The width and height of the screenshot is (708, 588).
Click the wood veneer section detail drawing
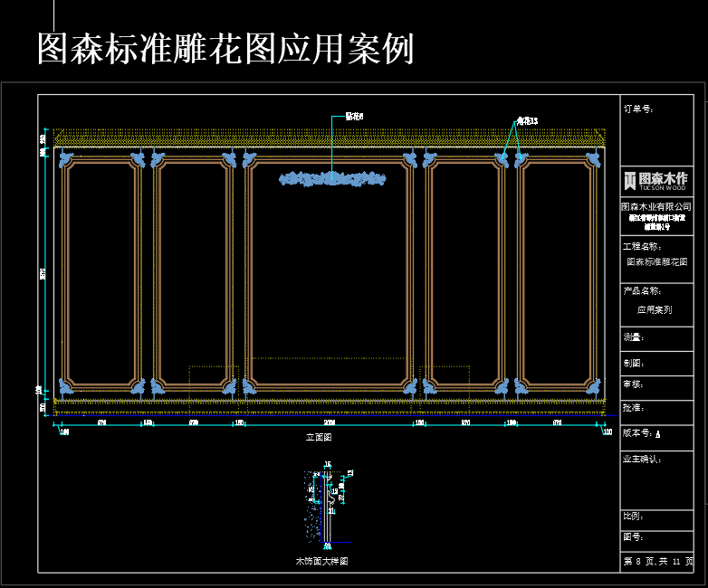(x=323, y=508)
